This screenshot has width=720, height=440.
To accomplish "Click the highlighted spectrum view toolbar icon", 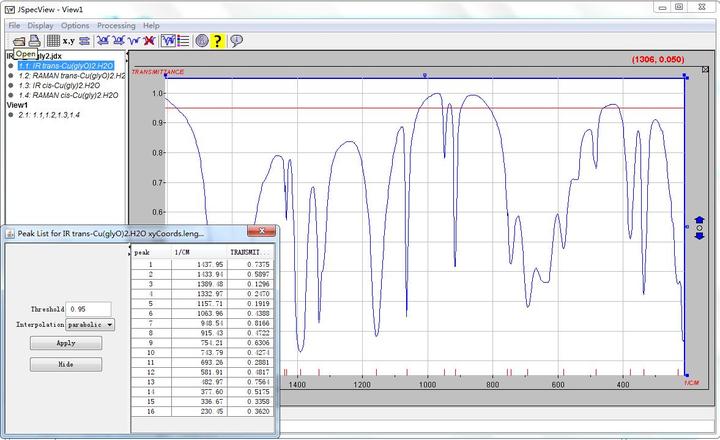I will tap(168, 41).
